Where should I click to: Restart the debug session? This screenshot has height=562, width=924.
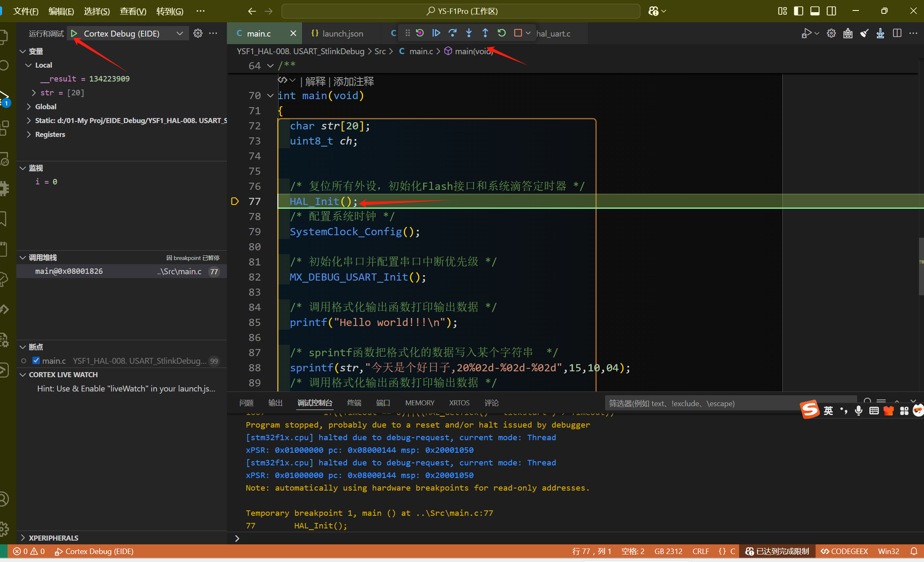coord(502,33)
